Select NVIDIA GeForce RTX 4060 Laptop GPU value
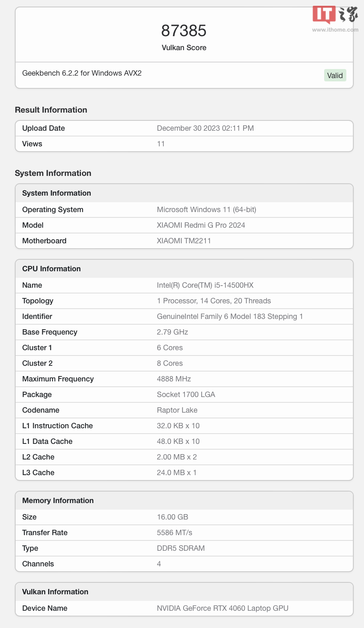Screen dimensions: 364x628 point(223,608)
